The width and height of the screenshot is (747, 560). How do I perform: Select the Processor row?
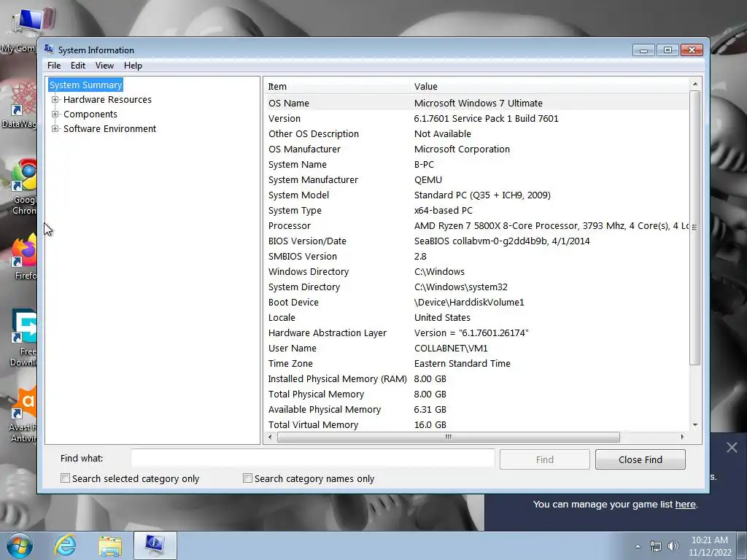[476, 226]
